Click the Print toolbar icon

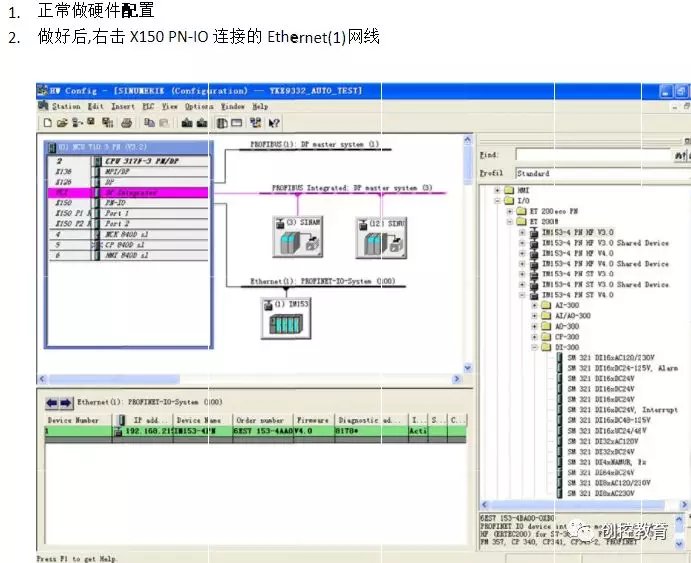(127, 123)
